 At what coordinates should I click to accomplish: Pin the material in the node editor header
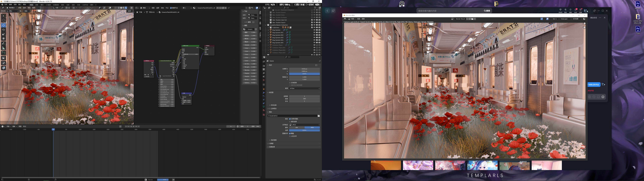229,8
